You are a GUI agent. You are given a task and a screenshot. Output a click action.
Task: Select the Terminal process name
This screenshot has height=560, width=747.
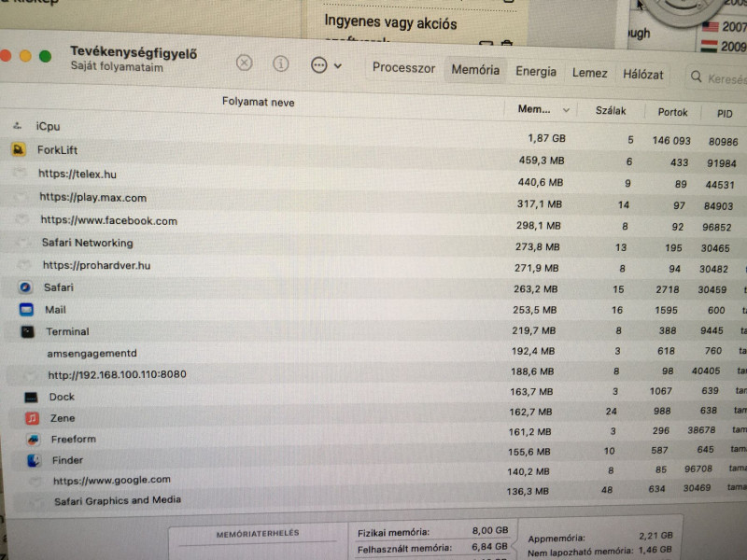coord(67,331)
